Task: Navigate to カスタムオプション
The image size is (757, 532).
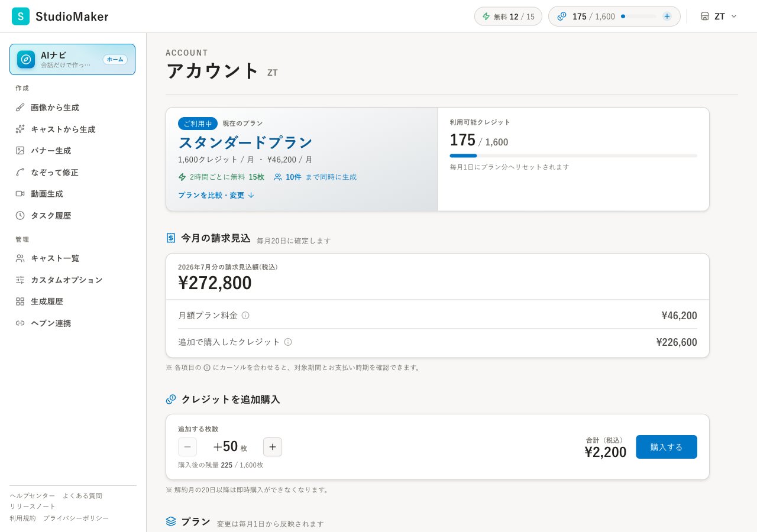Action: (x=73, y=280)
